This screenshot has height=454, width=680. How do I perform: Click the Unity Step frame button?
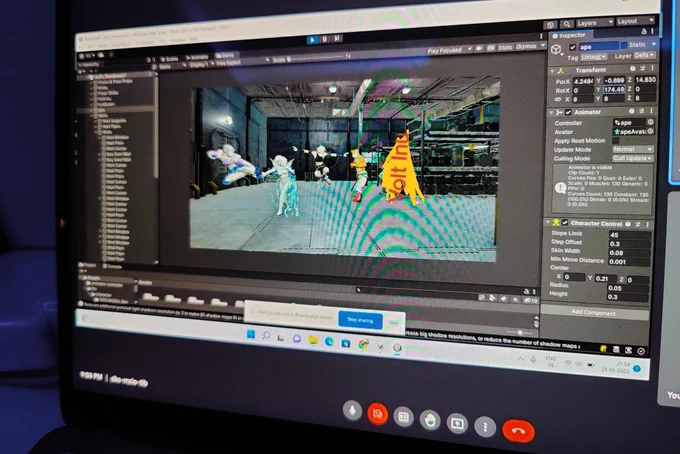pos(337,39)
